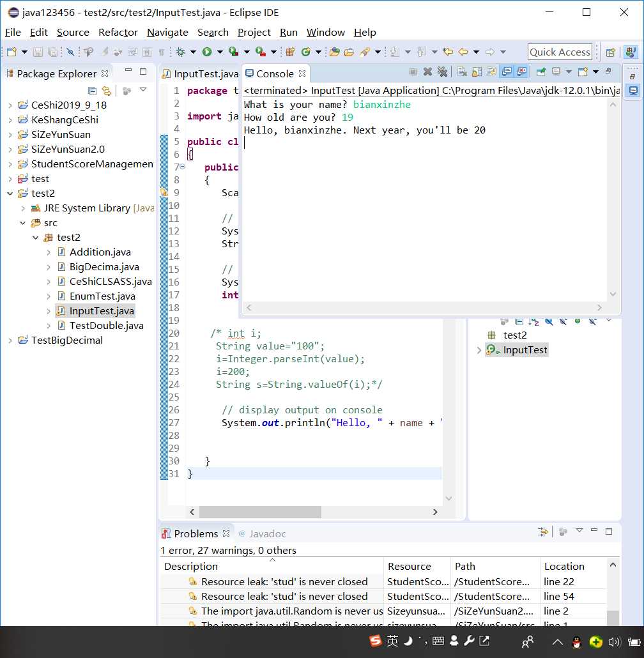Click the Open Type icon
The image size is (644, 658).
pos(335,52)
